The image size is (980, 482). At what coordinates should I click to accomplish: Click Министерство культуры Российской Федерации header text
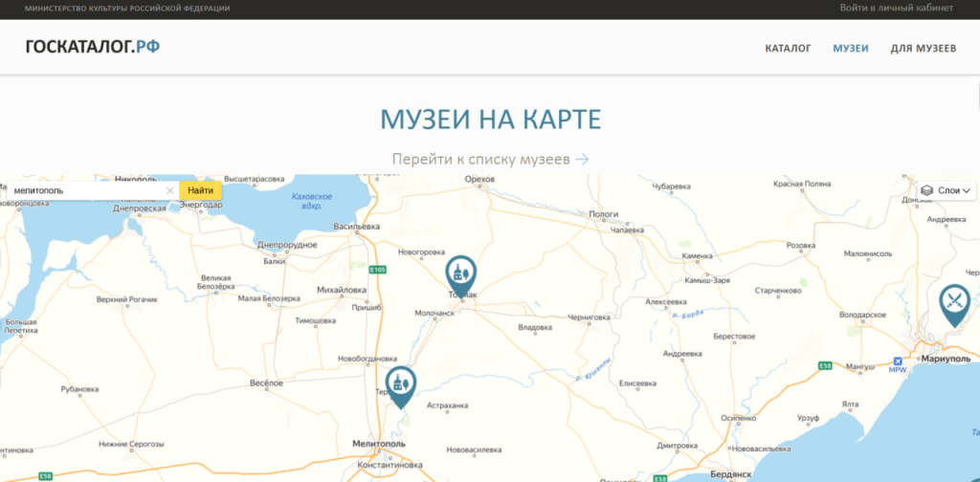click(126, 8)
